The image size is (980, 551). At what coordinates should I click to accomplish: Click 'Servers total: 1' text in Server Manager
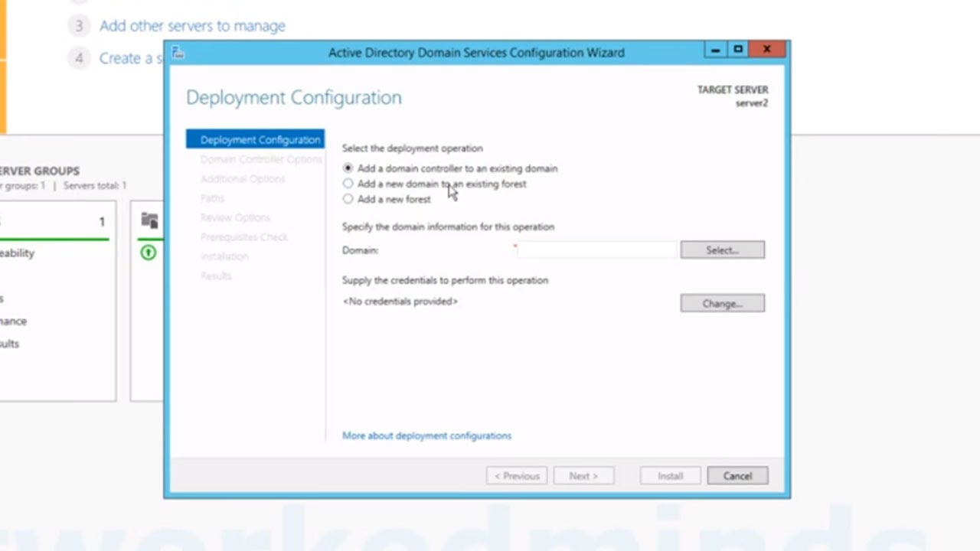[95, 186]
